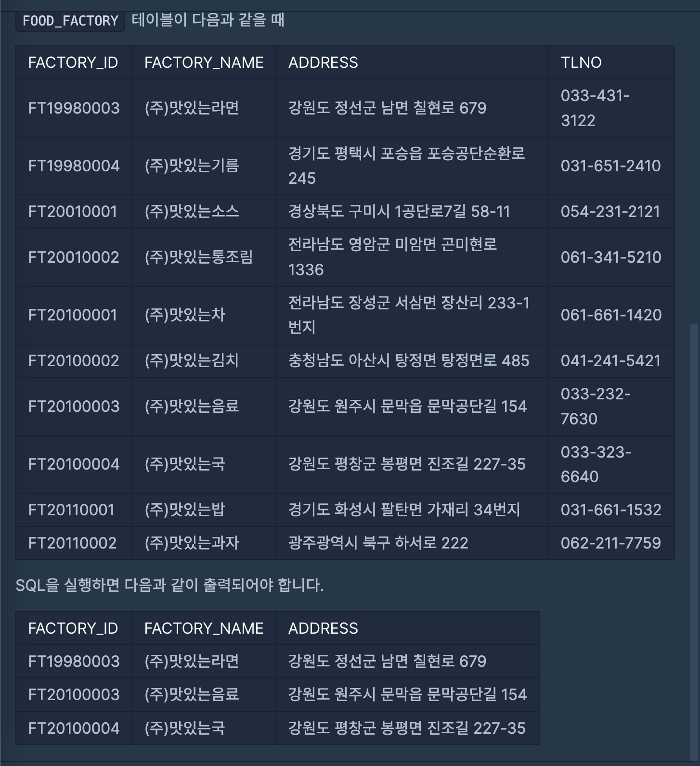
Task: Click phone number 033-232-7630
Action: (596, 407)
